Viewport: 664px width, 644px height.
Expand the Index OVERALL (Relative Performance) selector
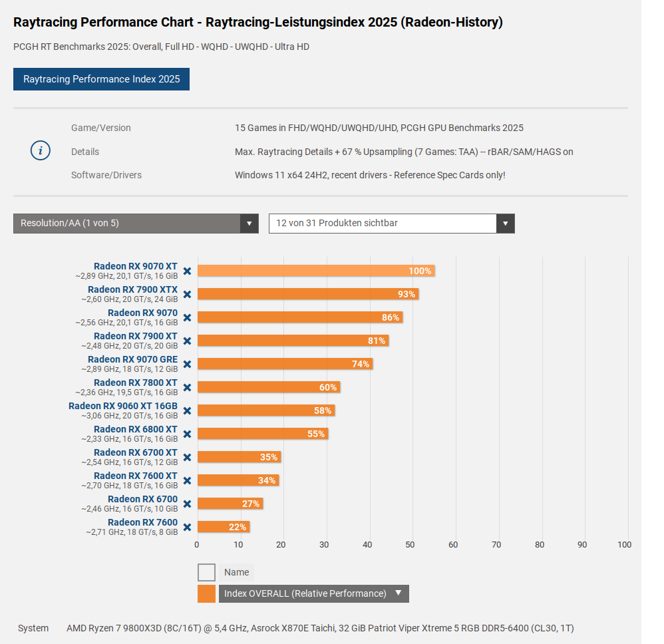click(314, 593)
